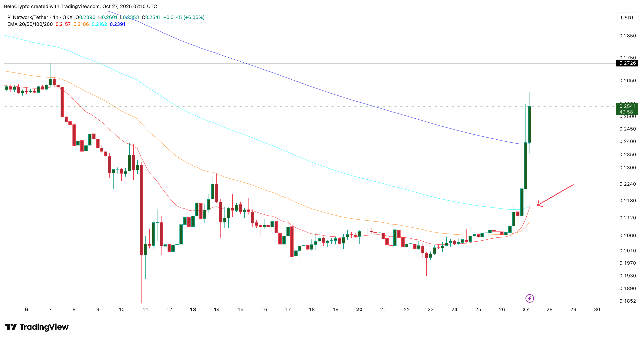Open the Pi Network/Tether symbol selector
This screenshot has width=644, height=339.
click(27, 17)
